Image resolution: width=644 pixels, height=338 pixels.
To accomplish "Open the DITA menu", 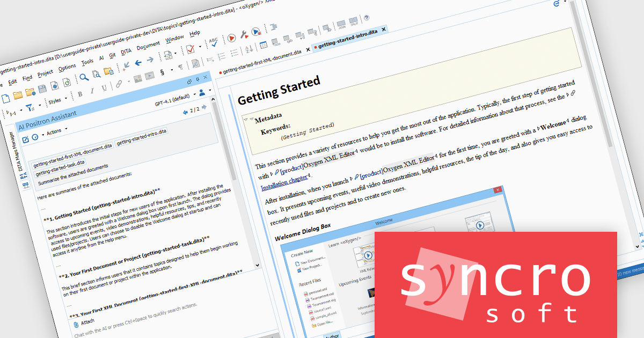I will (126, 50).
